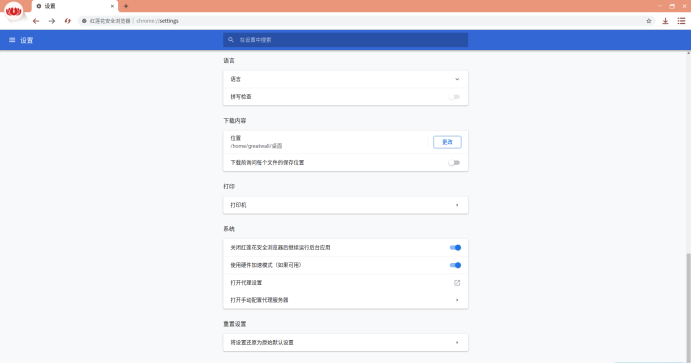Click the 下载内容 section heading
The image size is (691, 364).
(234, 121)
